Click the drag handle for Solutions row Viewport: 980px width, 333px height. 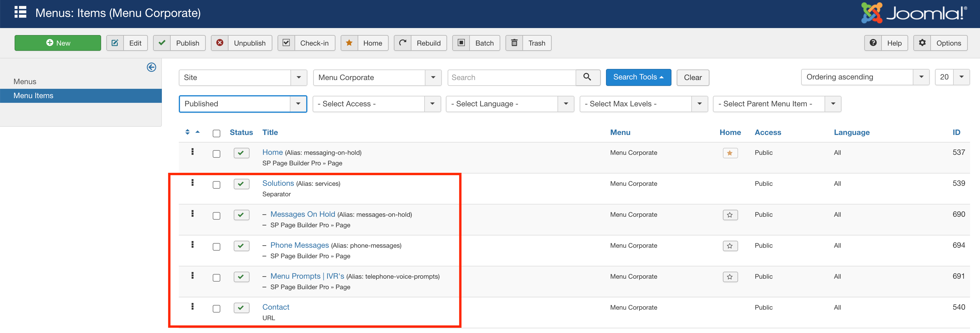(193, 183)
